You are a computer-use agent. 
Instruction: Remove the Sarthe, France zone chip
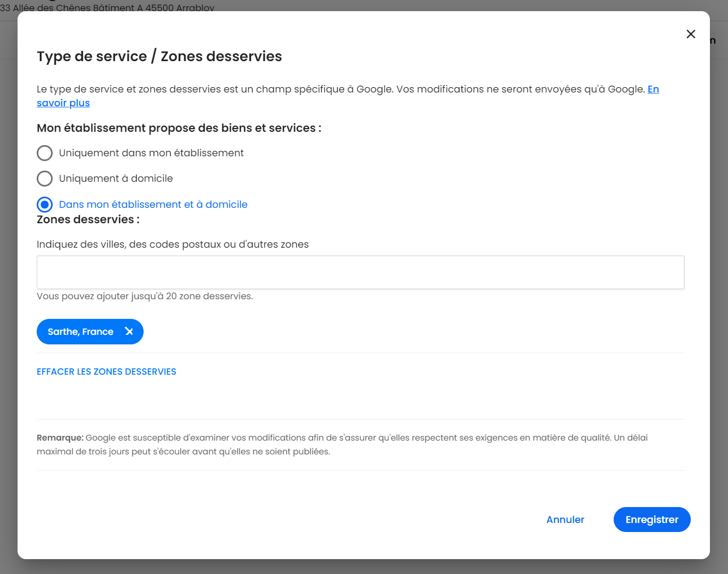[x=129, y=331]
